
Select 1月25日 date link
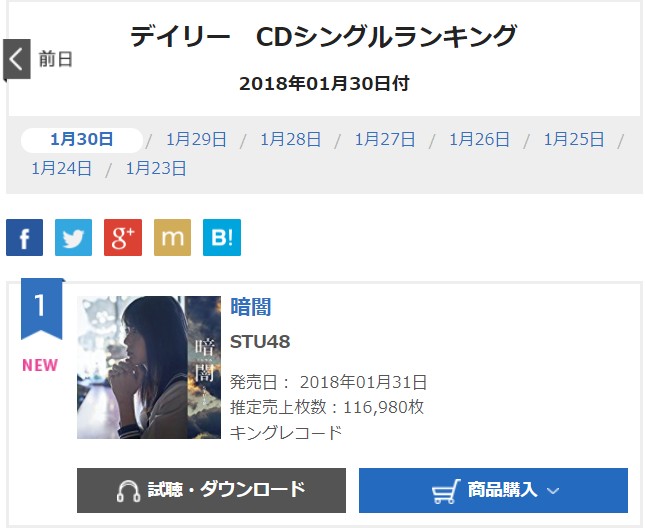click(574, 140)
